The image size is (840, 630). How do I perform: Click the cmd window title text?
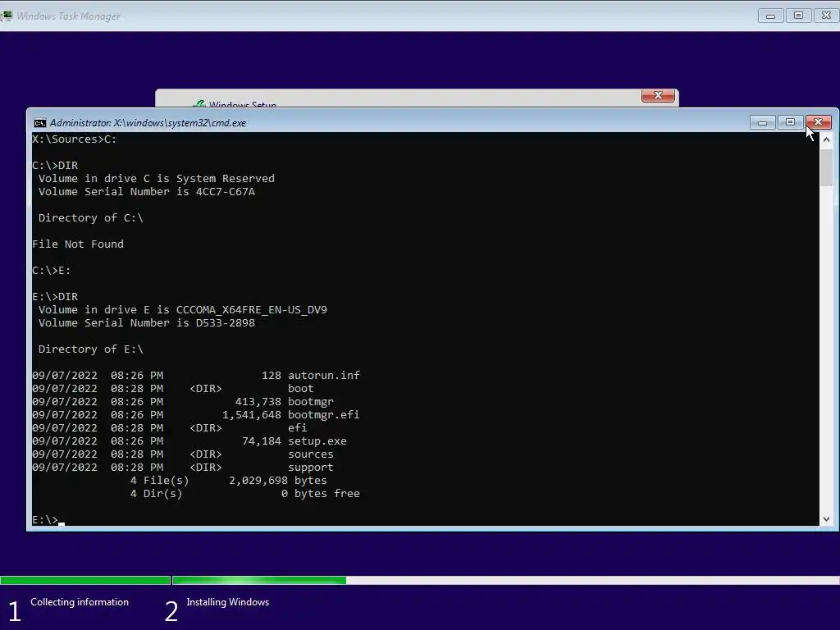coord(148,123)
